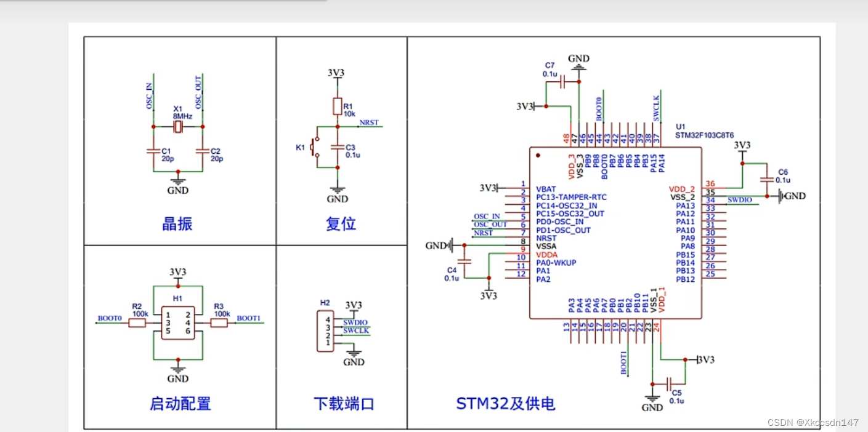Viewport: 868px width, 432px height.
Task: Select the 8MHz crystal X1 symbol
Action: point(177,126)
